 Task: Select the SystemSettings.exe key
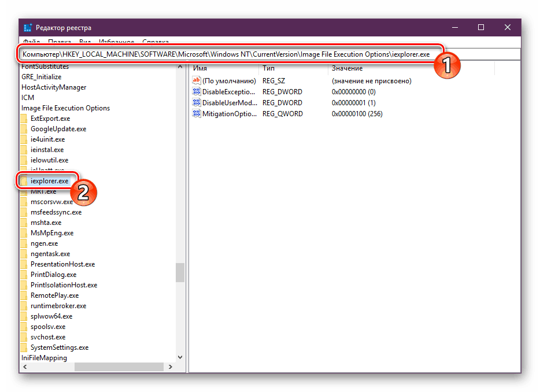59,347
